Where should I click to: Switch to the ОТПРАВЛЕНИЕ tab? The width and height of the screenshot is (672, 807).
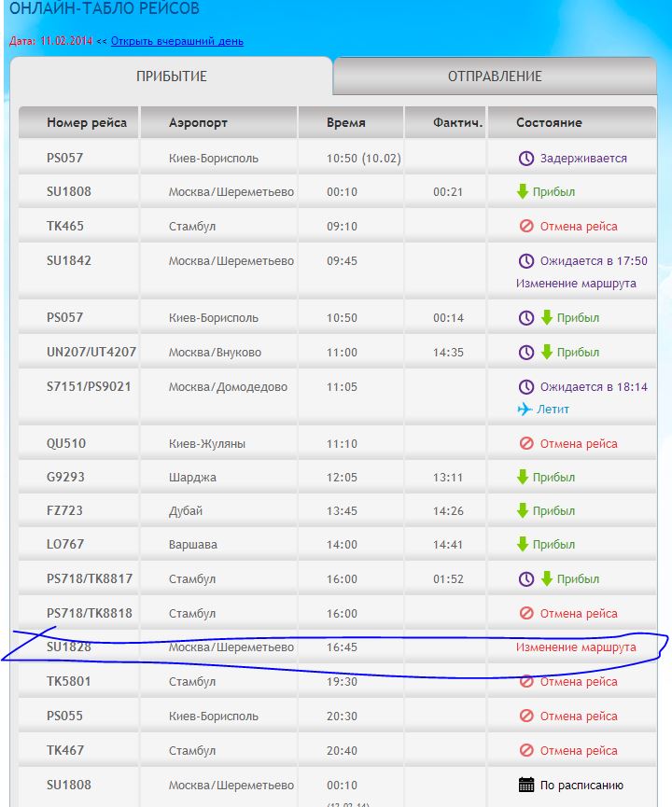tap(494, 77)
